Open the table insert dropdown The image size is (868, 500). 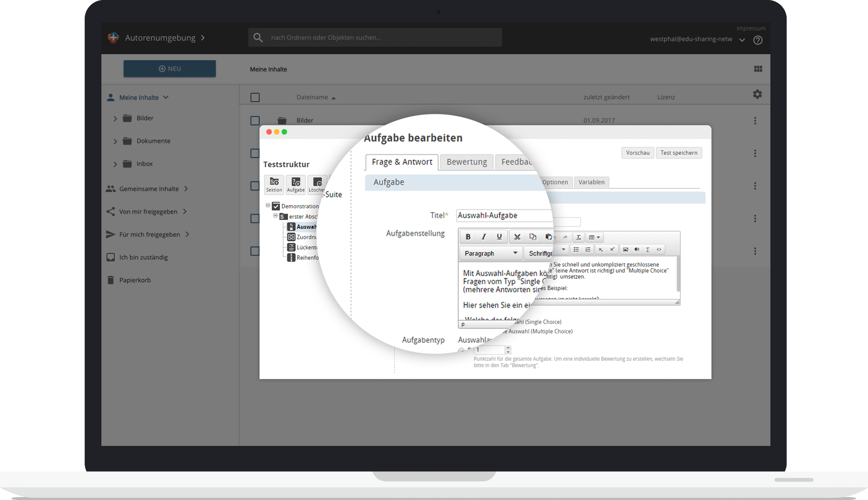595,237
